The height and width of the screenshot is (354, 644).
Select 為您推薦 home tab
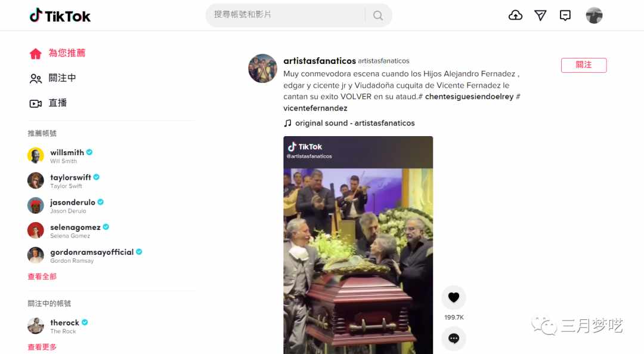tap(57, 53)
